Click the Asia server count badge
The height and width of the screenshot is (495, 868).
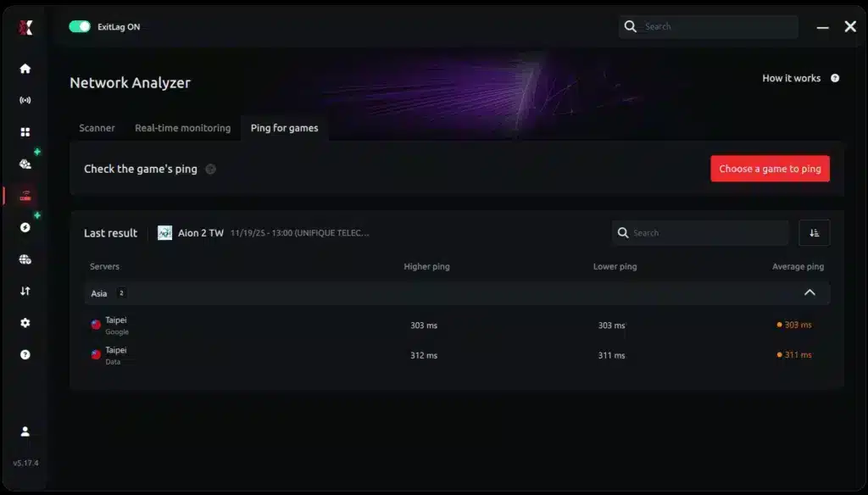pos(121,293)
